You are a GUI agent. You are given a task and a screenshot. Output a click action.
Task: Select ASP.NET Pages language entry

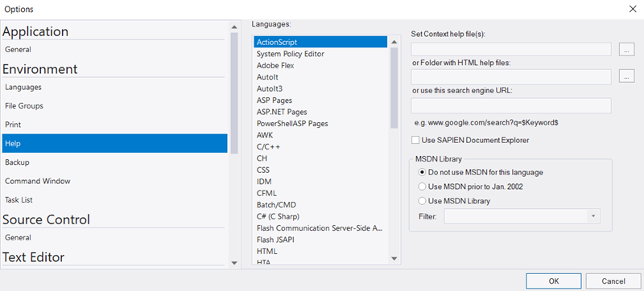click(x=320, y=112)
